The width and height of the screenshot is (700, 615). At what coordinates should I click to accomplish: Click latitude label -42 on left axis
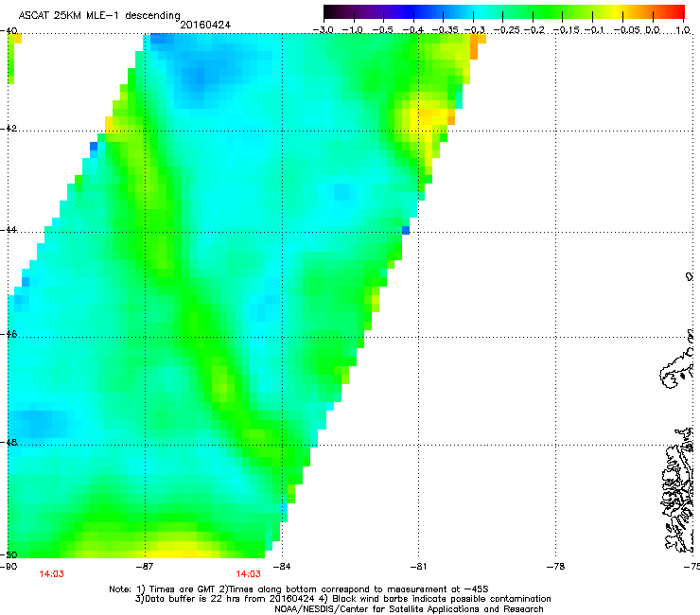click(x=9, y=129)
